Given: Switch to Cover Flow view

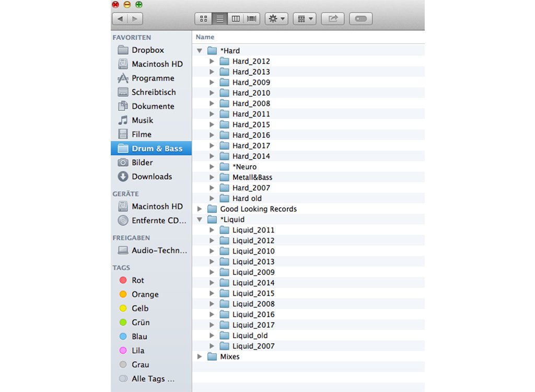Looking at the screenshot, I should [x=252, y=19].
